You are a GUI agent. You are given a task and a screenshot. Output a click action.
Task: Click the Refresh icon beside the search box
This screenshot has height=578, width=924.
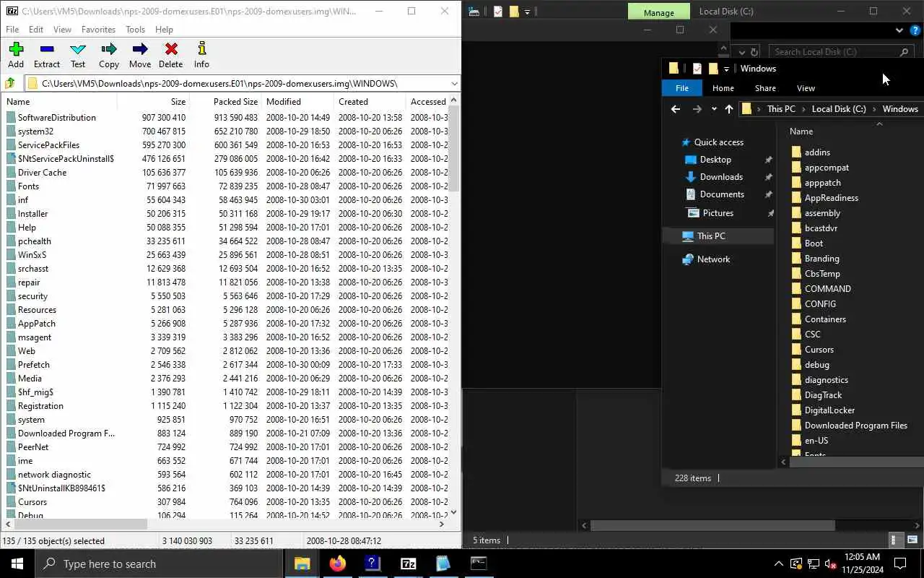pos(754,52)
